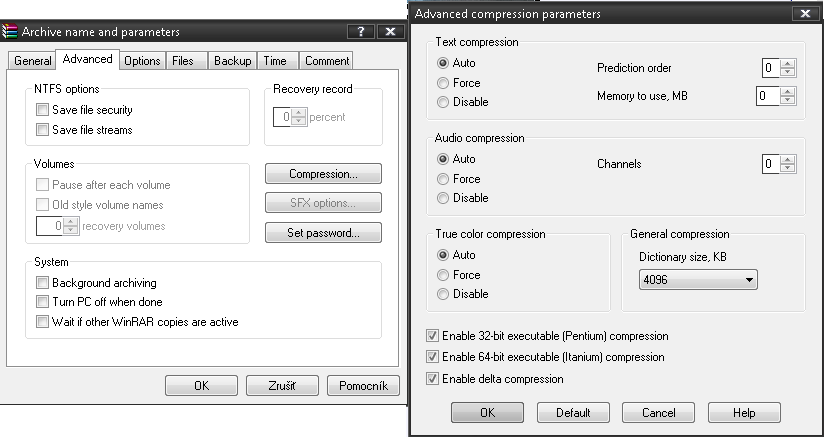Enable Save file security checkbox

[x=42, y=110]
